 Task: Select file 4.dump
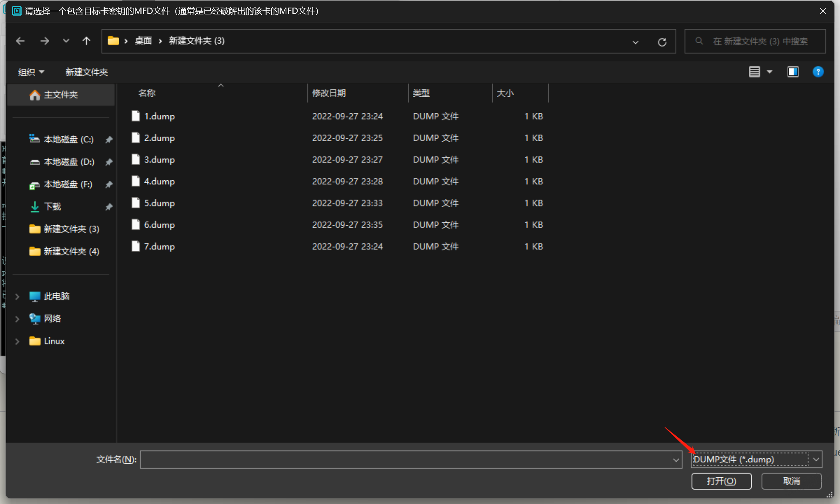[x=159, y=181]
